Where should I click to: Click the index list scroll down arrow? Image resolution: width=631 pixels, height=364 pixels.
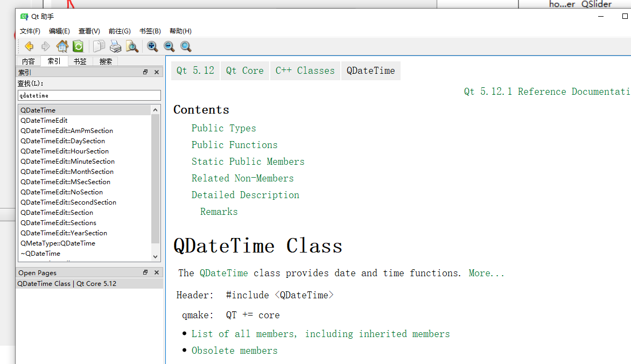click(x=156, y=256)
